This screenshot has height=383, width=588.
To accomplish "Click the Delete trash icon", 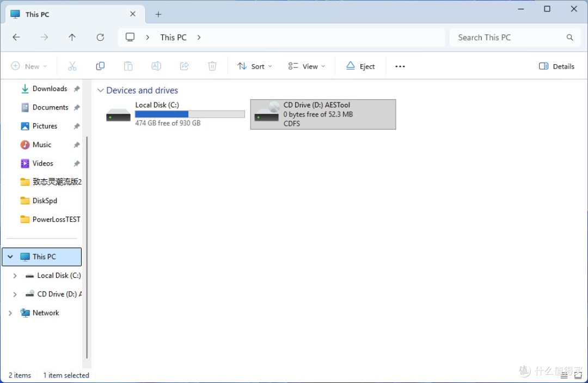I will [212, 66].
